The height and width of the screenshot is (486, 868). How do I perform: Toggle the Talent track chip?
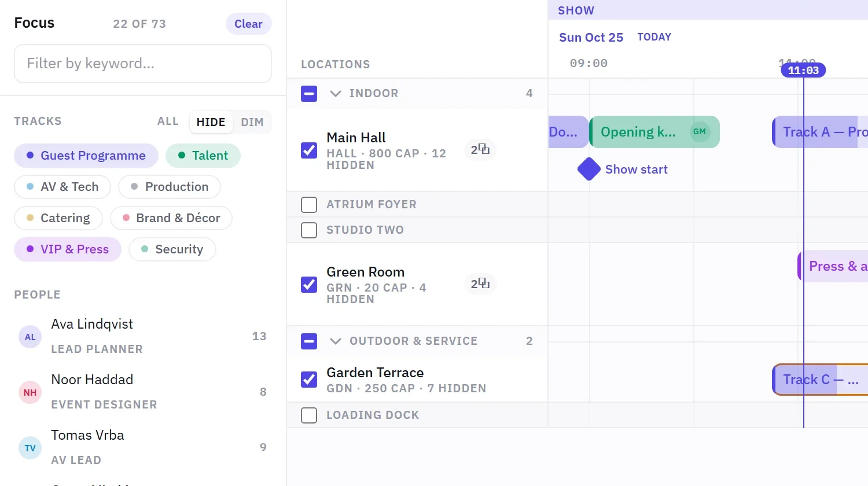coord(203,156)
